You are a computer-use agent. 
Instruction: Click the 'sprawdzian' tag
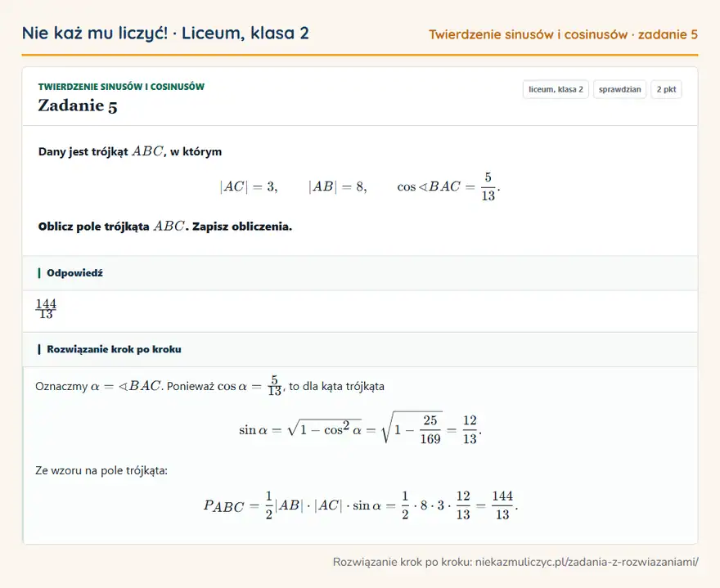(620, 89)
